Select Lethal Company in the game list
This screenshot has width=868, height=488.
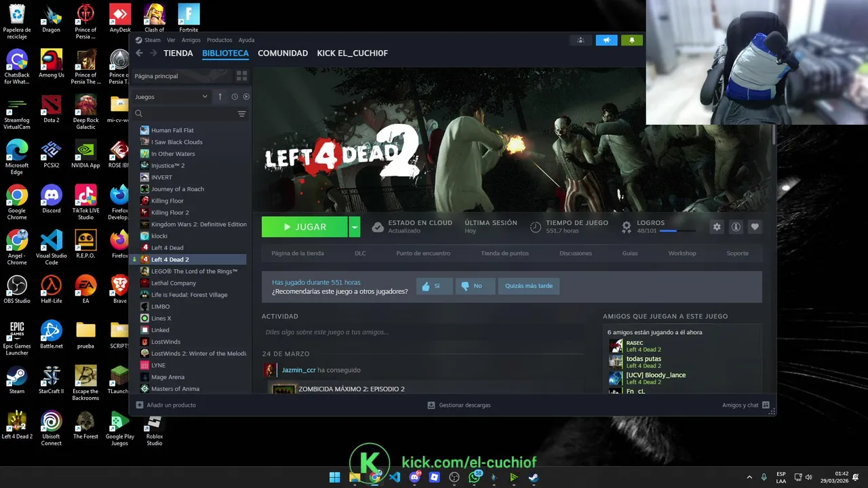(174, 283)
